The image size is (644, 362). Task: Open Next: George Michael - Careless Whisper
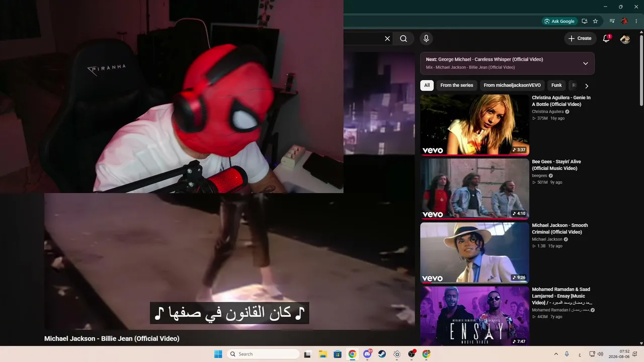coord(485,59)
